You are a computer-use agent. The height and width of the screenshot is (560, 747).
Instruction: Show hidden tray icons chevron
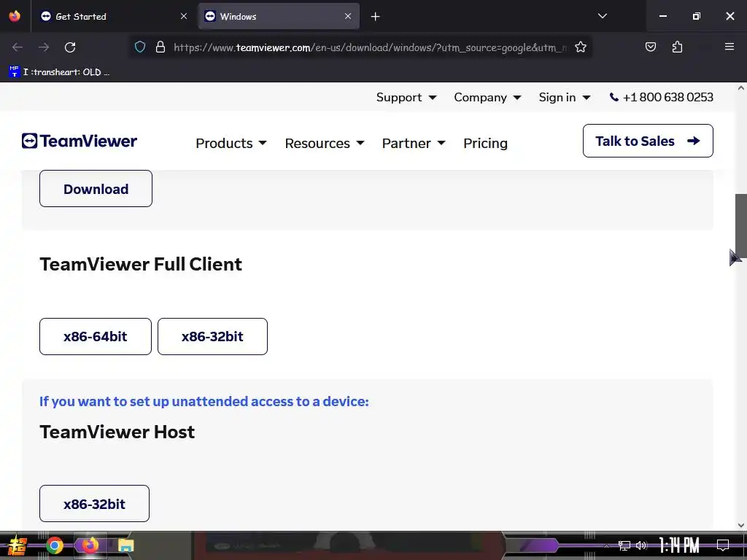[x=606, y=545]
